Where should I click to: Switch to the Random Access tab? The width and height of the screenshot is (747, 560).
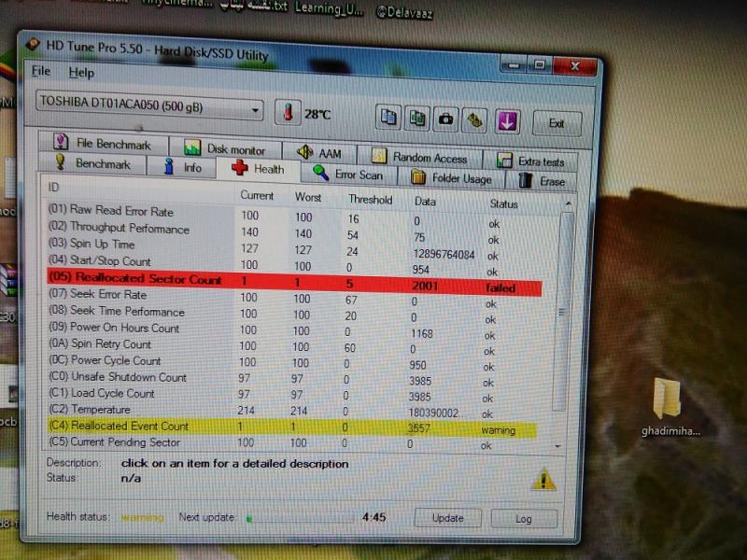coord(419,157)
